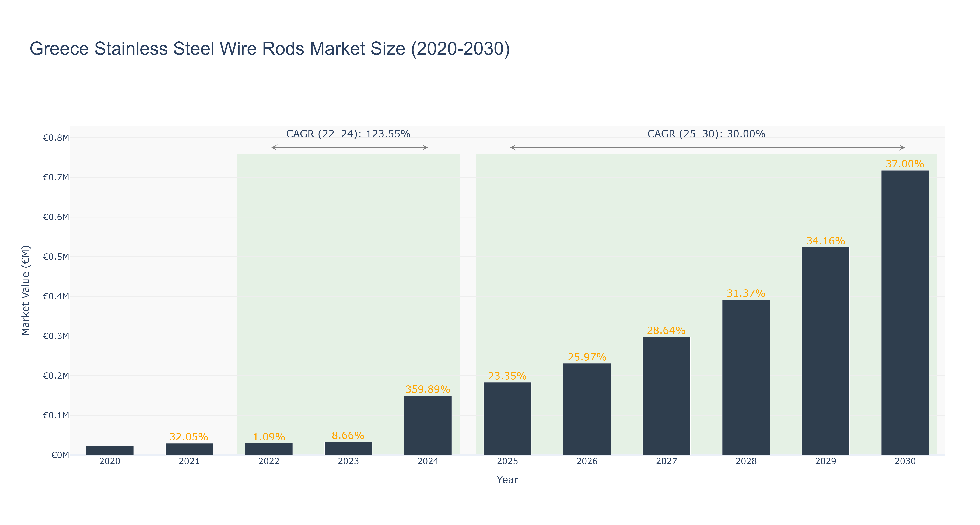The height and width of the screenshot is (525, 980).
Task: Click the 2021 market value bar
Action: pos(189,449)
